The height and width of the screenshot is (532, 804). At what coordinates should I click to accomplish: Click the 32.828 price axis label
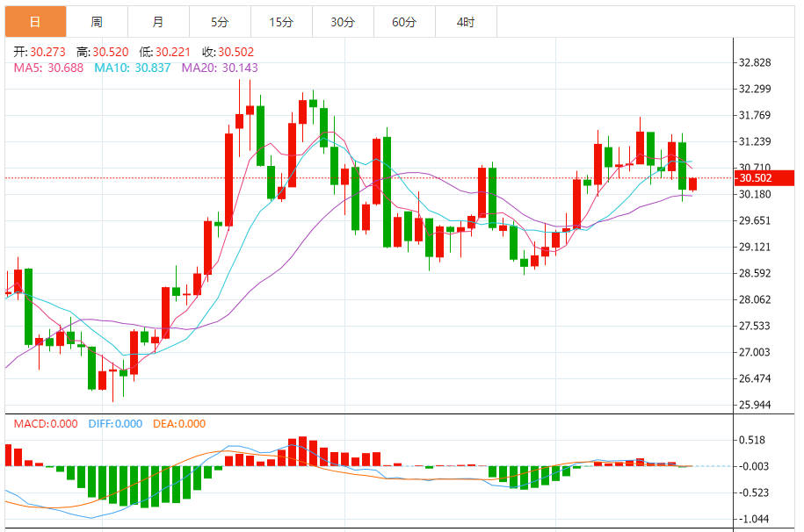(754, 62)
